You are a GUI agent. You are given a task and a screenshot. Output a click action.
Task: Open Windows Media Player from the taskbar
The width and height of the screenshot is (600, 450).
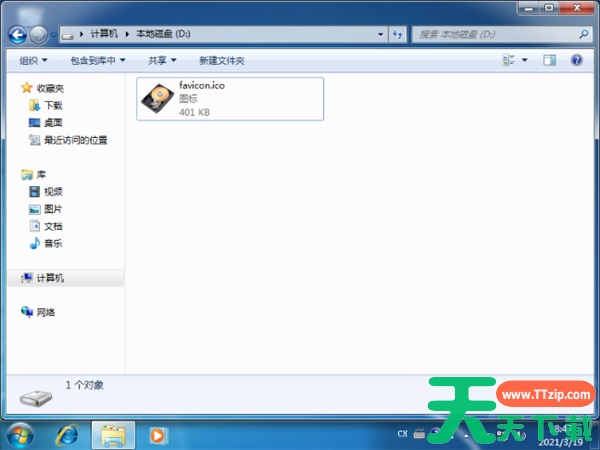158,435
